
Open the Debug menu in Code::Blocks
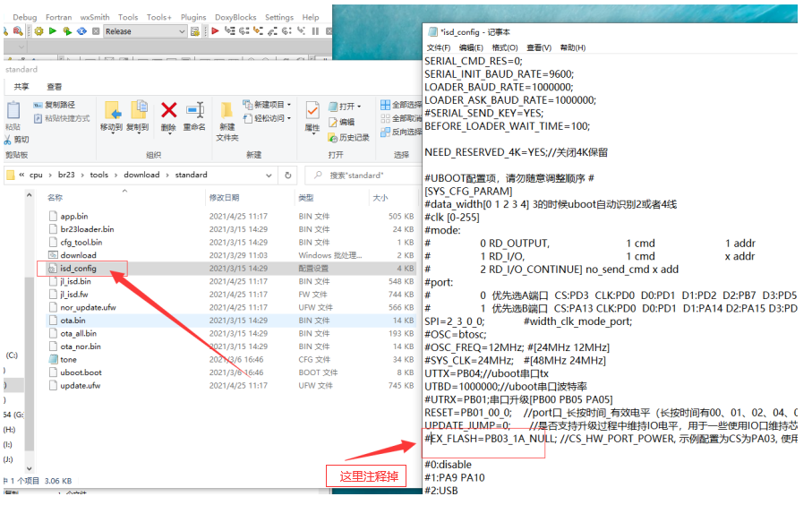pos(25,17)
